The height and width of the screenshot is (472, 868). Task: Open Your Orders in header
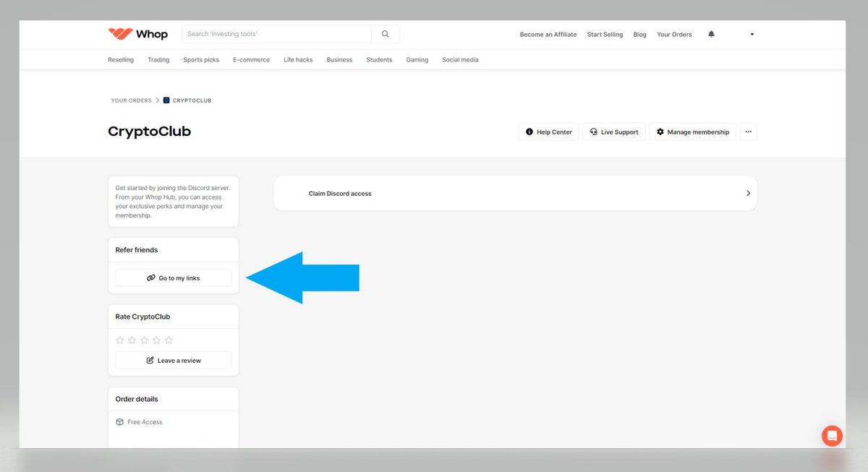[674, 34]
